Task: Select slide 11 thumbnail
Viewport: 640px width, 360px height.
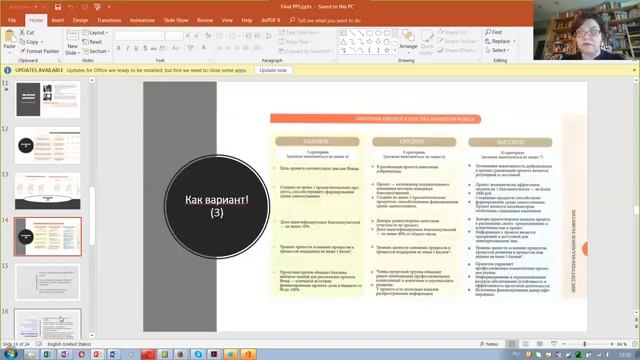Action: (x=48, y=99)
